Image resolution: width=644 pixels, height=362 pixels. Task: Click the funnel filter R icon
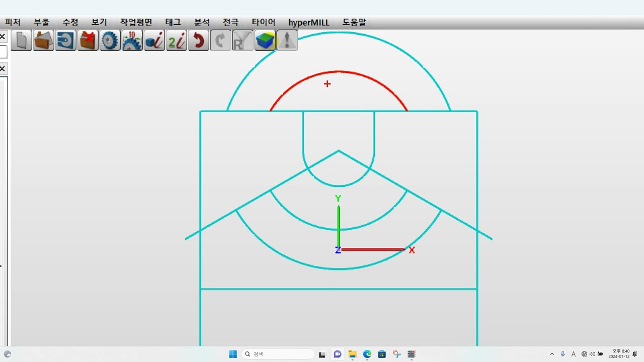click(243, 40)
